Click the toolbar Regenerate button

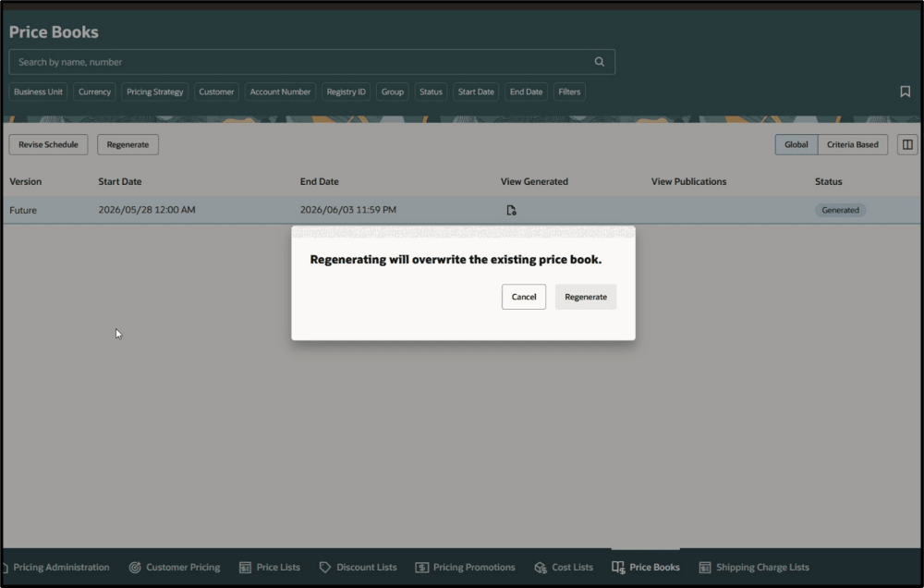[x=128, y=144]
